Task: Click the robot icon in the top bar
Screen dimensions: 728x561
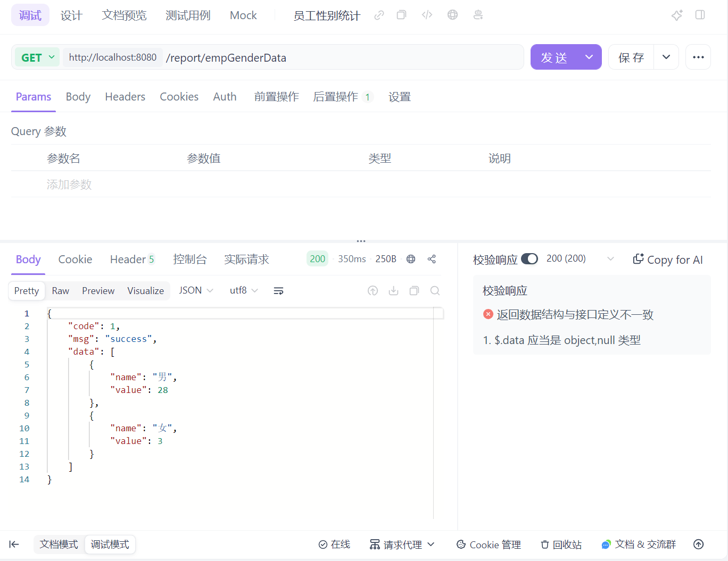Action: (x=478, y=15)
